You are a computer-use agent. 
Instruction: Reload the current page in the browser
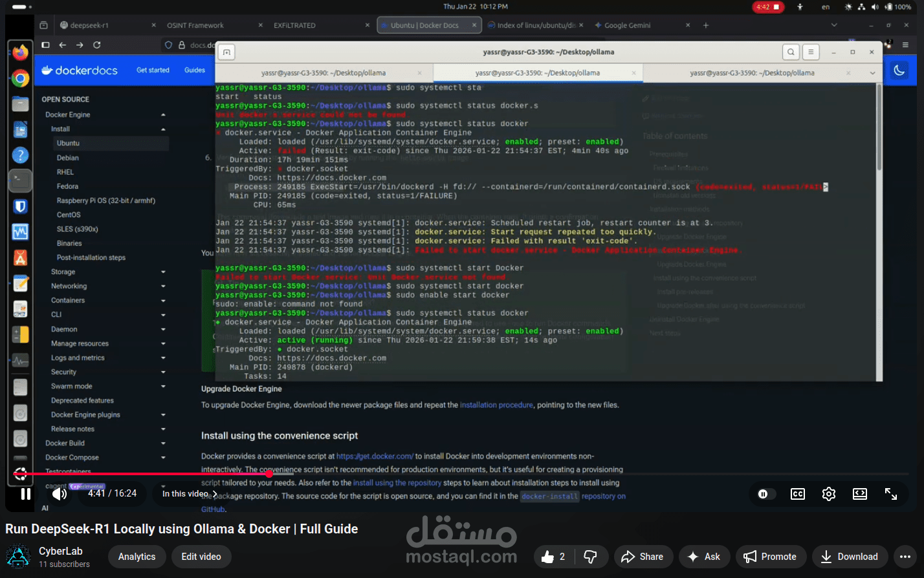pyautogui.click(x=96, y=45)
